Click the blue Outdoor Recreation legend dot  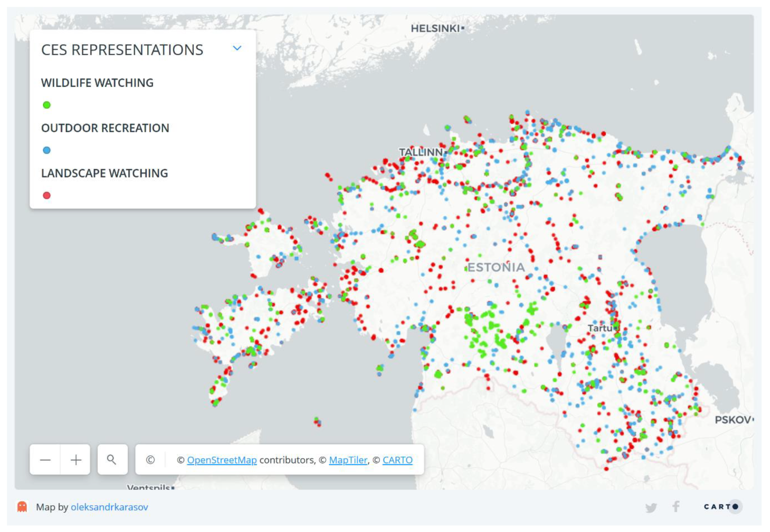tap(47, 150)
